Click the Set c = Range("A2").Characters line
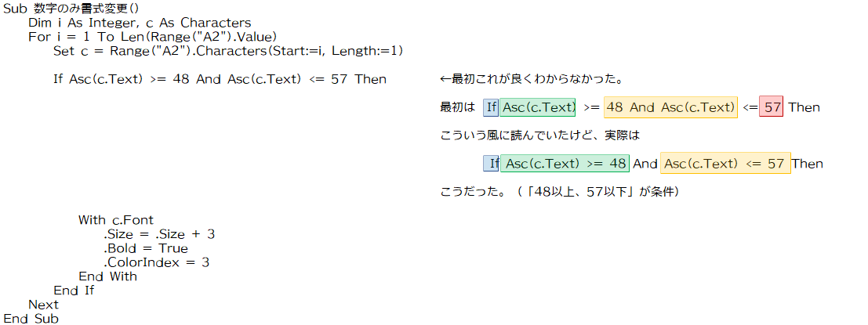The height and width of the screenshot is (325, 868). tap(228, 52)
